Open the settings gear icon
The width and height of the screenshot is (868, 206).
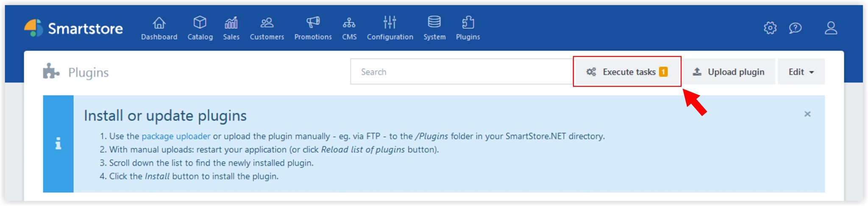[770, 28]
